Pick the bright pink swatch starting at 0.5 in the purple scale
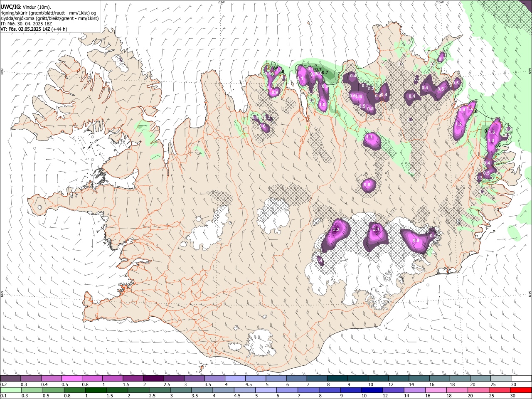The height and width of the screenshot is (399, 532). (71, 379)
